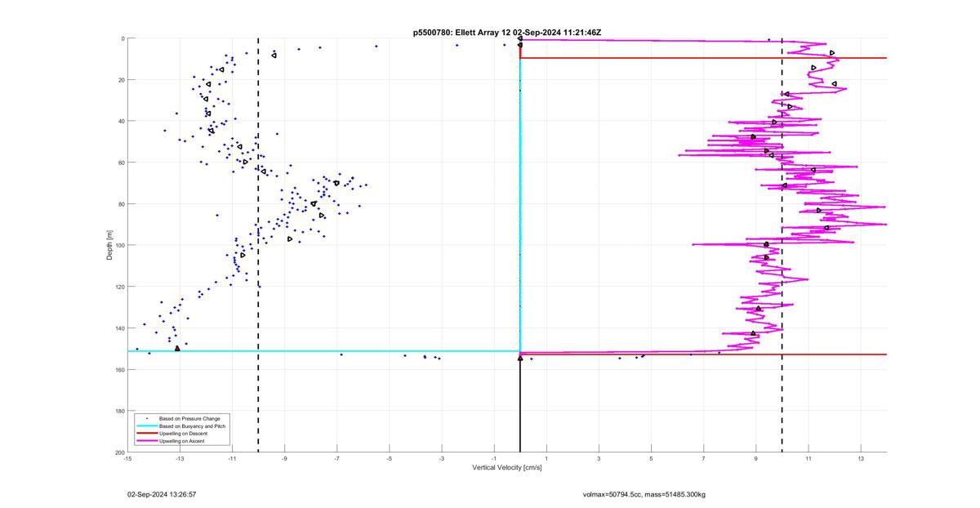This screenshot has width=980, height=508.
Task: Click the depth tick label '120'
Action: point(118,287)
